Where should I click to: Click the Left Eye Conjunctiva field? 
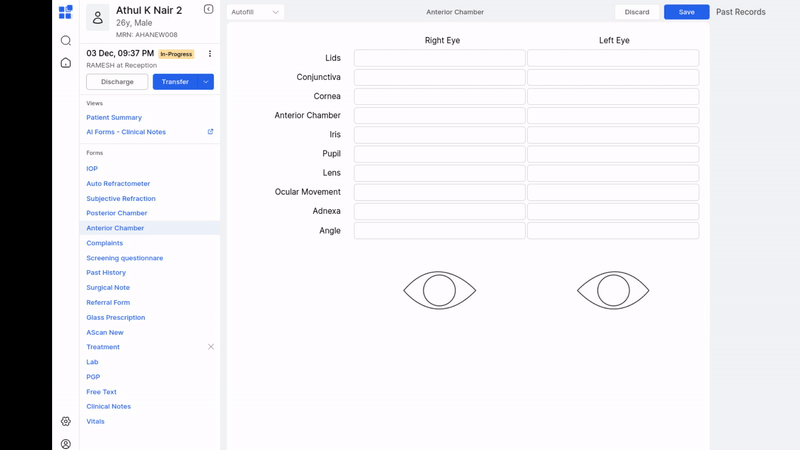613,77
